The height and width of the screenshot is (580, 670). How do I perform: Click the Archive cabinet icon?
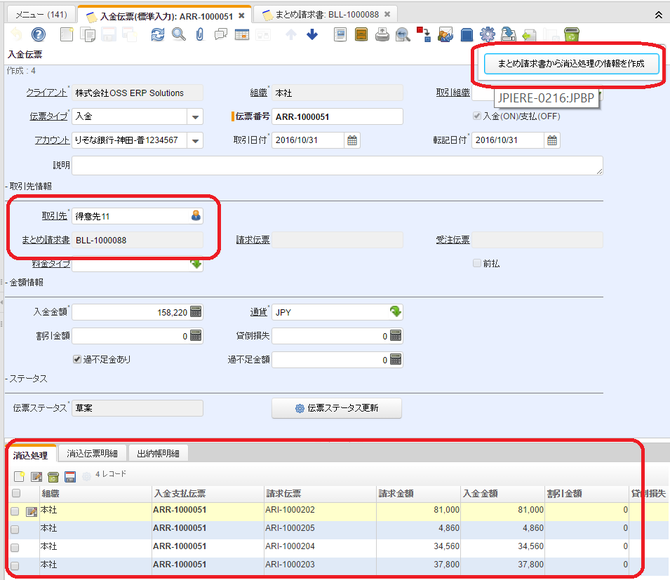click(361, 35)
